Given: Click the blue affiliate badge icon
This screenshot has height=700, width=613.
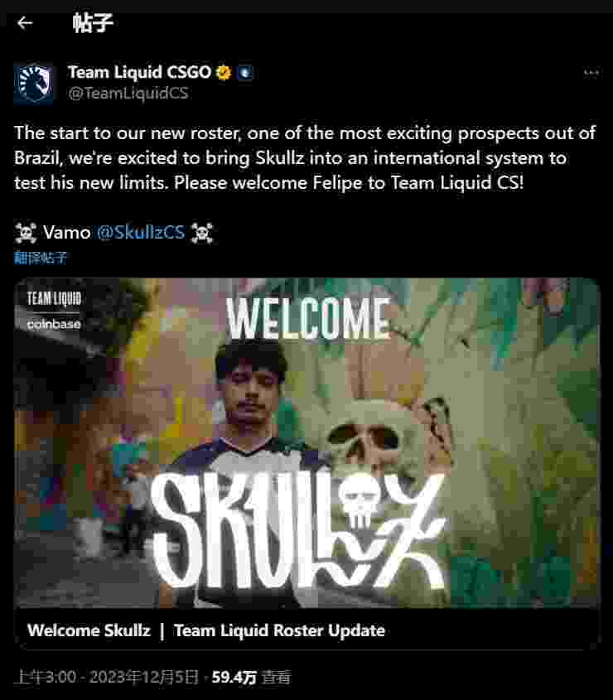Looking at the screenshot, I should pos(244,72).
